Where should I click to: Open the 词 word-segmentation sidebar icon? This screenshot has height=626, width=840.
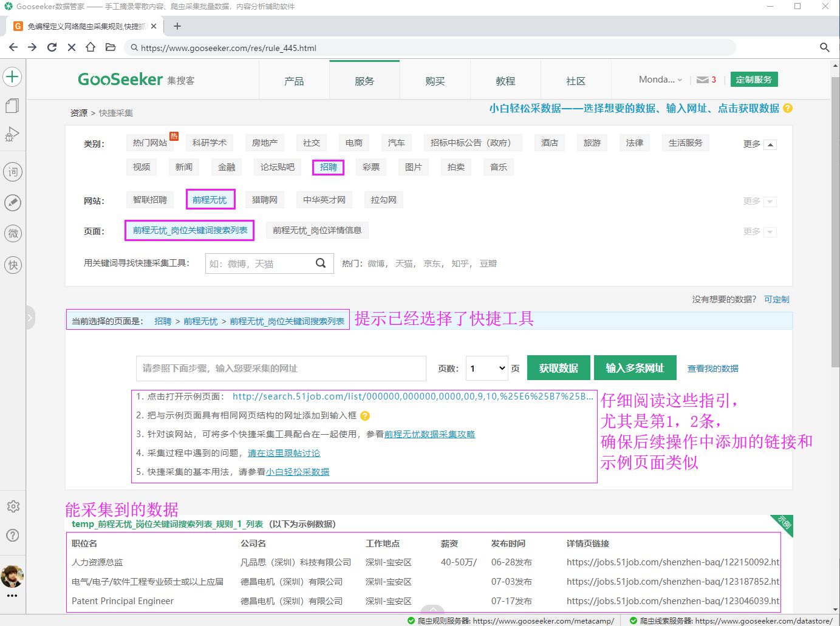point(13,172)
